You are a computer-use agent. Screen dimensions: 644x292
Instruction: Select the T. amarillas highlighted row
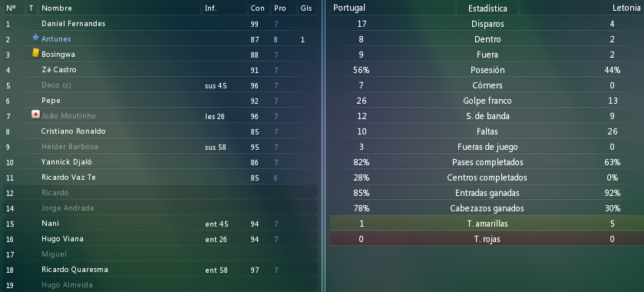coord(487,224)
